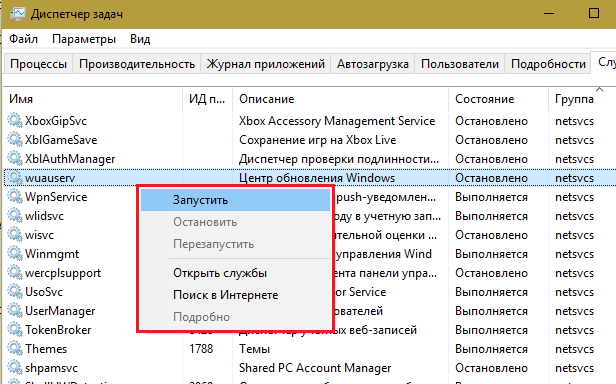Click gear icon next to Themes
The image size is (616, 384).
pos(15,348)
